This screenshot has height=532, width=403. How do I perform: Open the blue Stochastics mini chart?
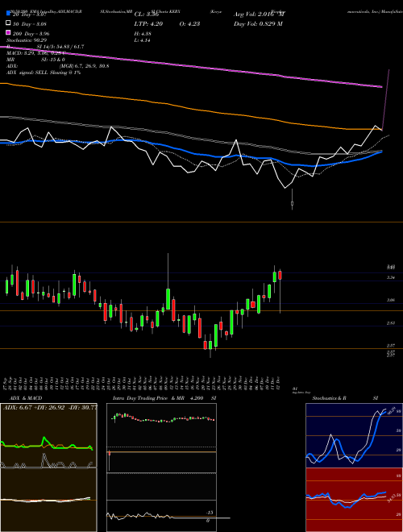(354, 435)
